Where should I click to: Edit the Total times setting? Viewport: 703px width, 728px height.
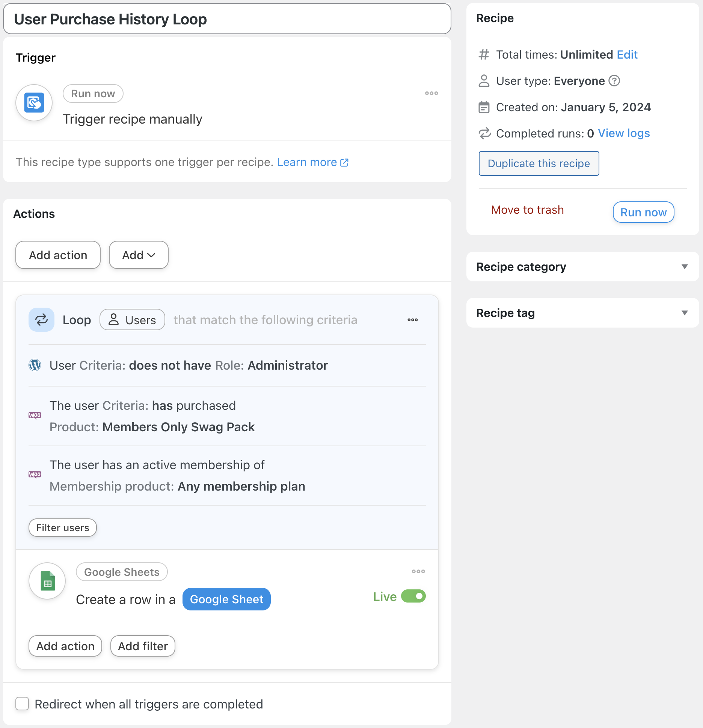pyautogui.click(x=627, y=54)
